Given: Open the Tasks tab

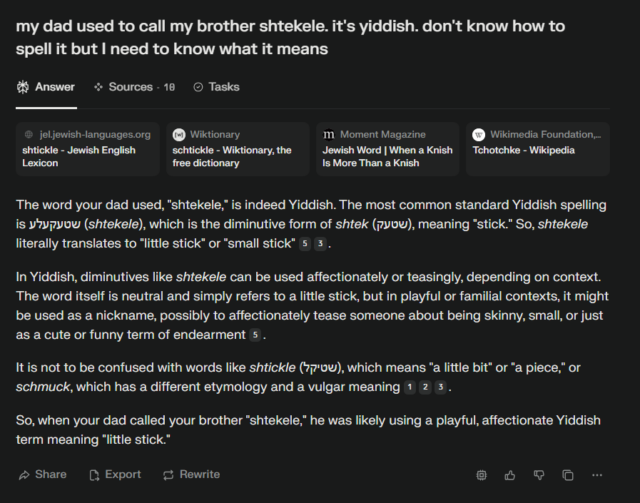Looking at the screenshot, I should (x=216, y=87).
